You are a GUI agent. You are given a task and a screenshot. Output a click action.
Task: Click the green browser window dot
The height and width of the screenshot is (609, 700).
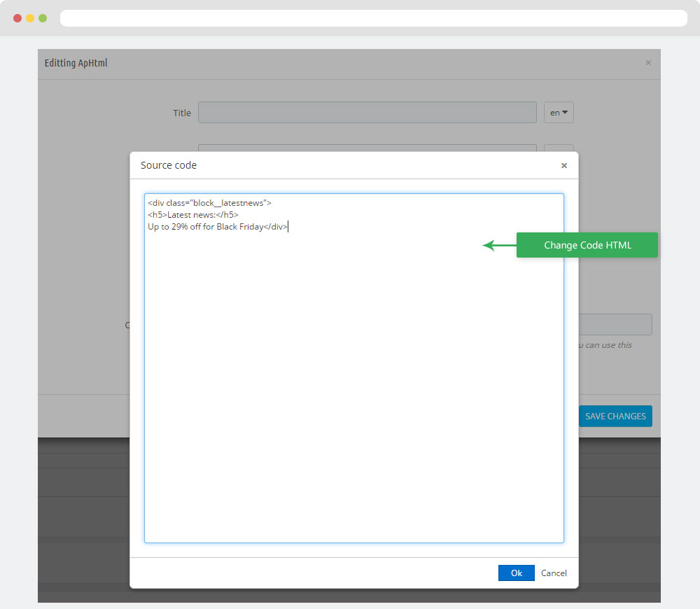pyautogui.click(x=43, y=18)
